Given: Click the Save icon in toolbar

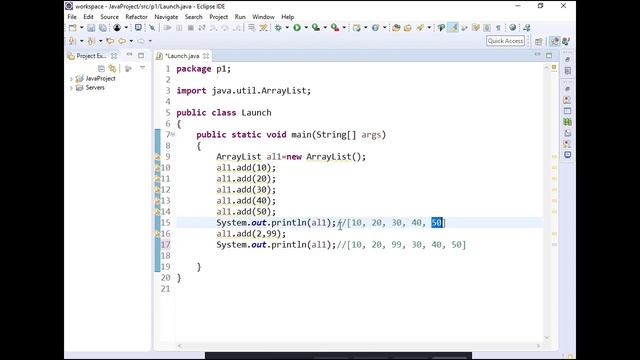Looking at the screenshot, I should tap(91, 27).
